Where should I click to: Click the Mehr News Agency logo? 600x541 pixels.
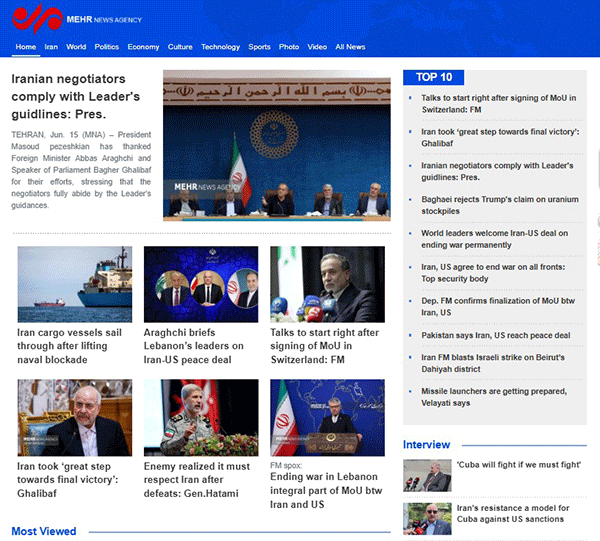point(77,18)
